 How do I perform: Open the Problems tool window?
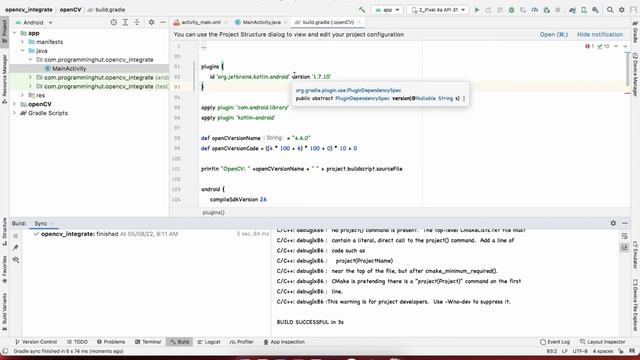coord(111,342)
